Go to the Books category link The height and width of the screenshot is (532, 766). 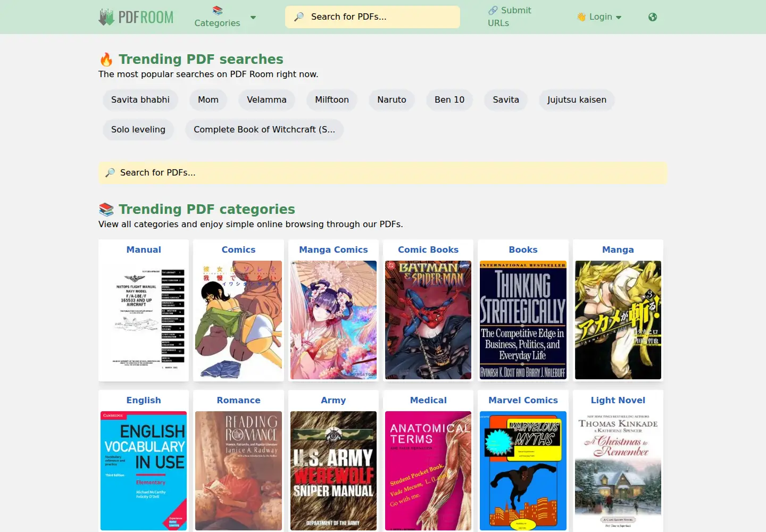coord(523,250)
